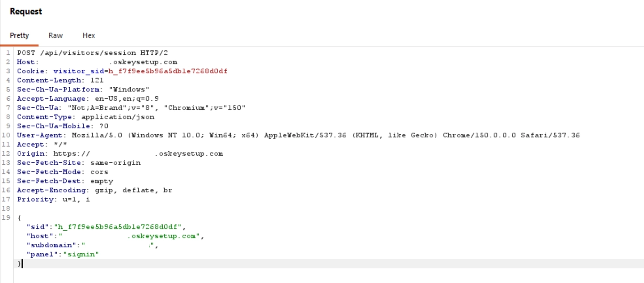The height and width of the screenshot is (283, 644).
Task: Click the visitor_sid cookie value
Action: tap(168, 71)
